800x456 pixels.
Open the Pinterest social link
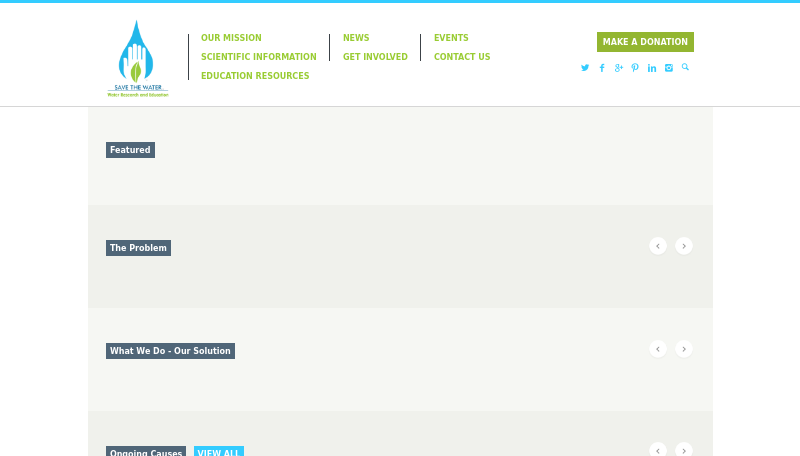point(635,68)
